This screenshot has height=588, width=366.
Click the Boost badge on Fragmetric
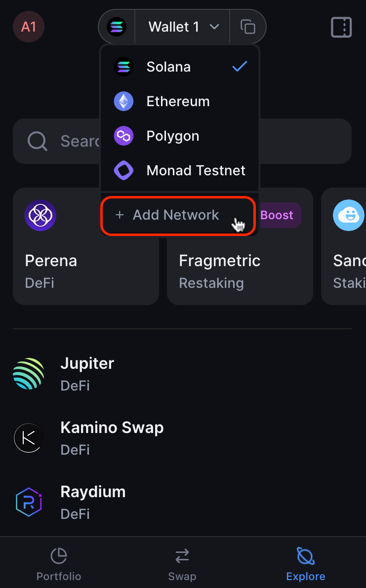click(x=277, y=215)
